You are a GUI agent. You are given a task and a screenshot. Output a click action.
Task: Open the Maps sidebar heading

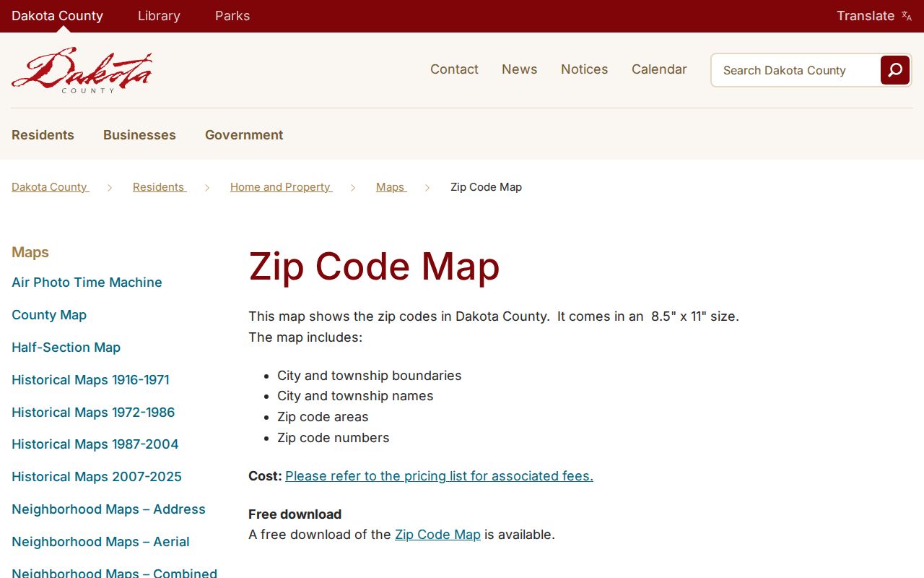click(30, 252)
